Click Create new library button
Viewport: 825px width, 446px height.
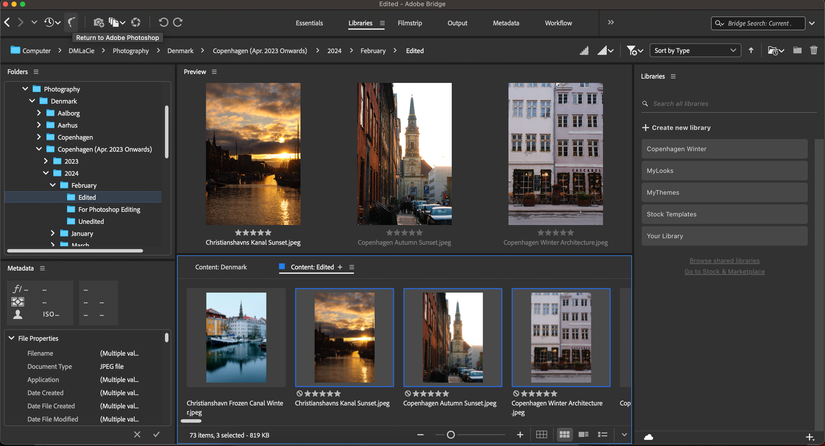click(x=677, y=128)
